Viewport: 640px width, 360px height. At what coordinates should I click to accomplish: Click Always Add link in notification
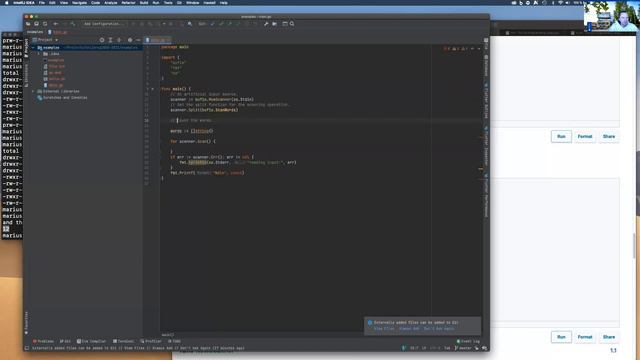409,329
